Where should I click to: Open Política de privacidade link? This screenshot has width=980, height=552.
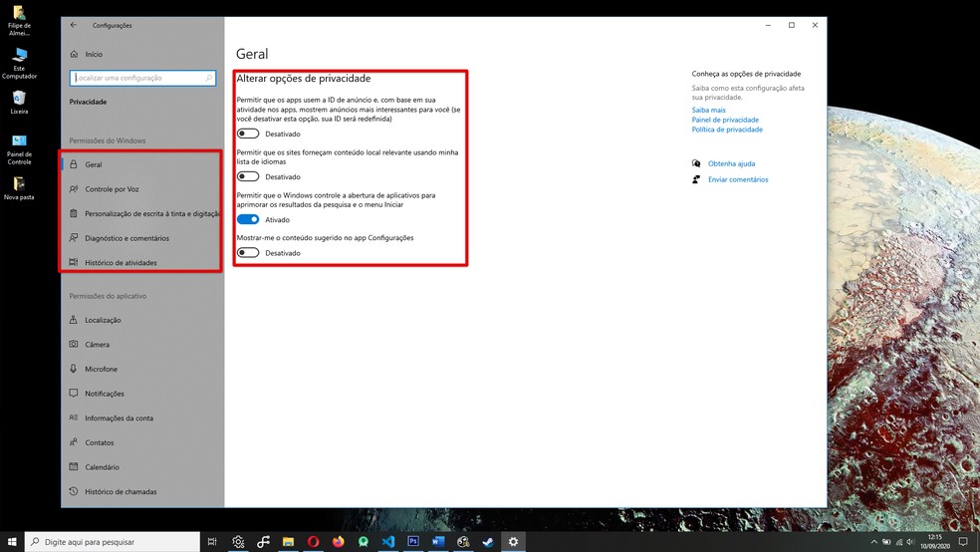click(727, 130)
